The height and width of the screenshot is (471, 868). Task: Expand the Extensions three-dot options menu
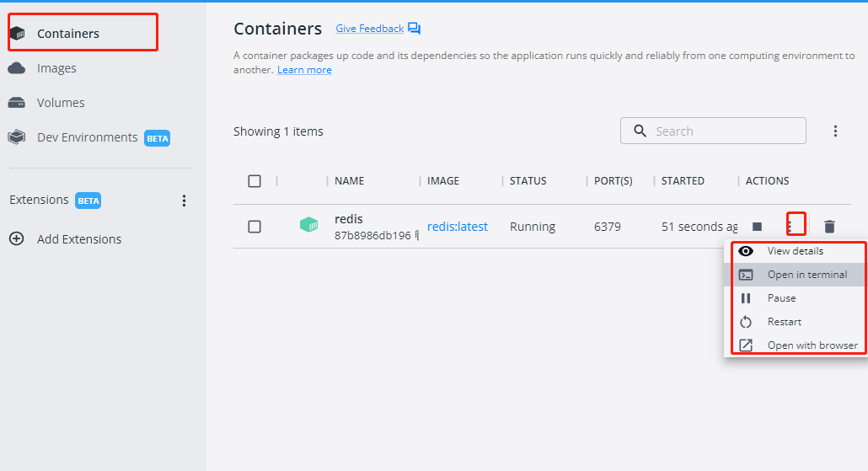pos(185,201)
